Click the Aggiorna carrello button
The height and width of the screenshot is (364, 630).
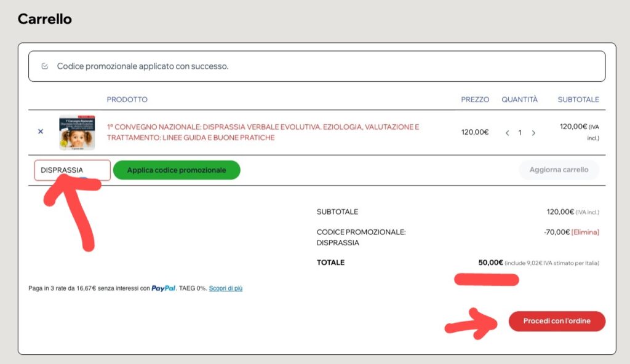click(x=559, y=170)
